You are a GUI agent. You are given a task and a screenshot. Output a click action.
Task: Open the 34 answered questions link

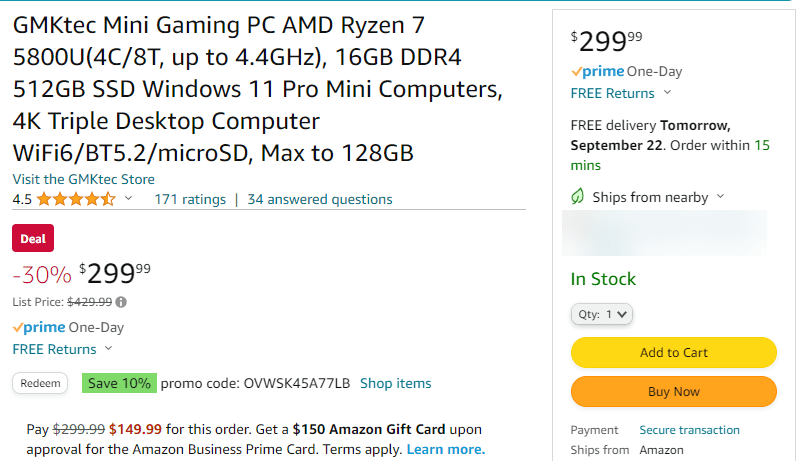click(320, 199)
